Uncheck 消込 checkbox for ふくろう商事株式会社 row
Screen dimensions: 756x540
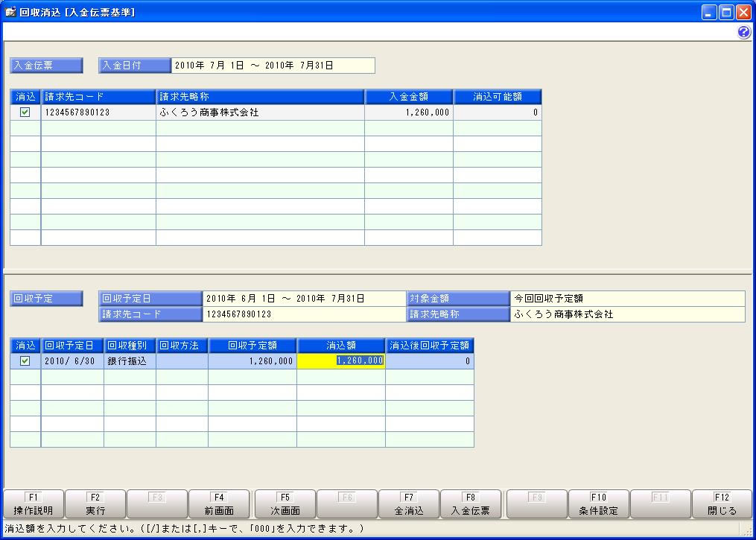(25, 112)
